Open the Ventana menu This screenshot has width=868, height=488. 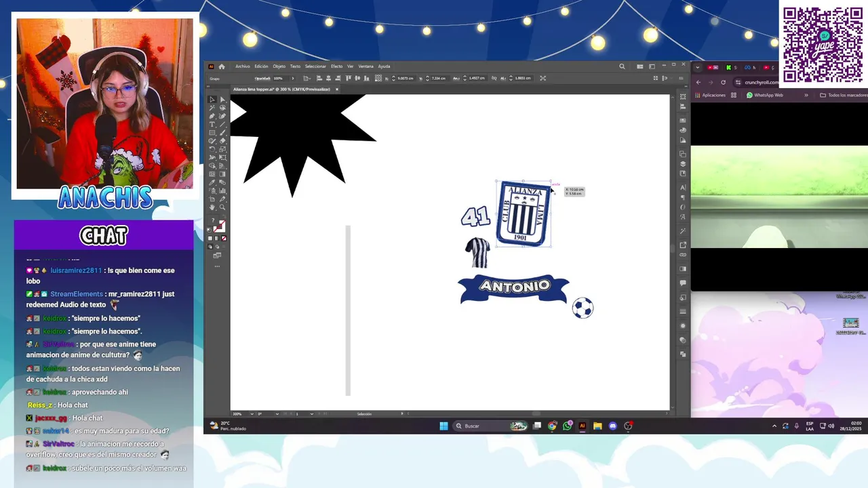pyautogui.click(x=366, y=66)
